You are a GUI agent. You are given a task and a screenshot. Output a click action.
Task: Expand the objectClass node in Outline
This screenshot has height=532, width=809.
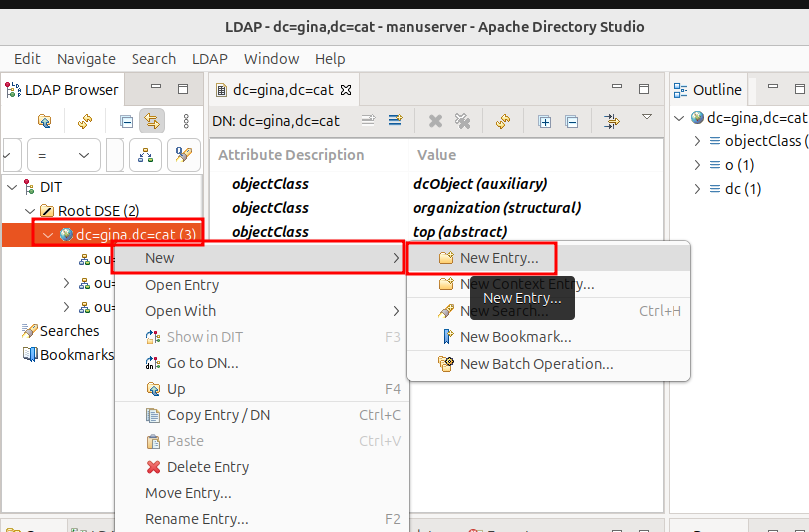click(x=697, y=141)
